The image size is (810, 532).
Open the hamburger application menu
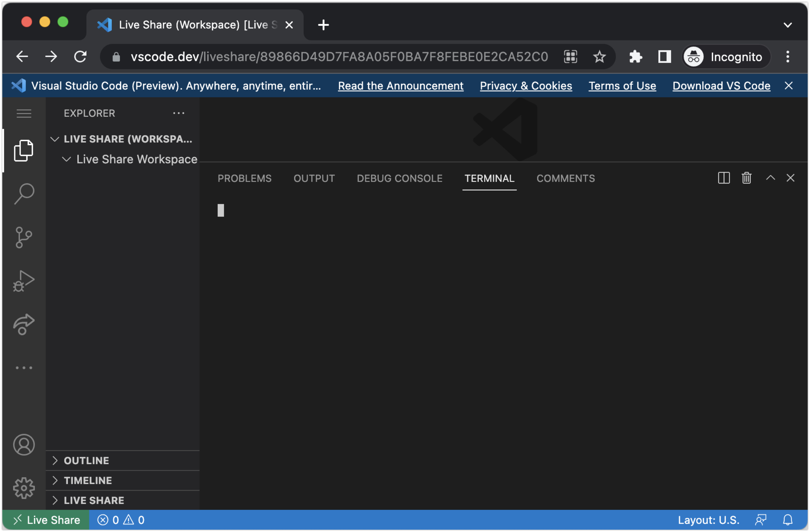[24, 113]
